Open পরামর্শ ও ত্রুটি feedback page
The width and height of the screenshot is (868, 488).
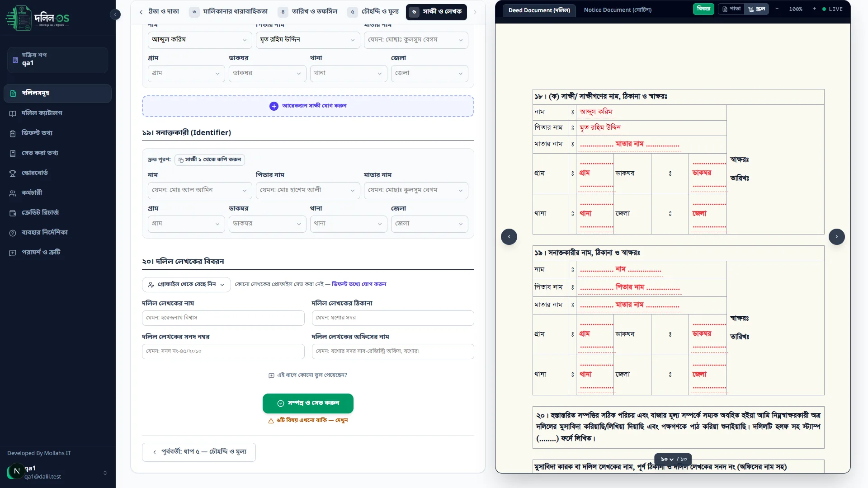coord(57,252)
